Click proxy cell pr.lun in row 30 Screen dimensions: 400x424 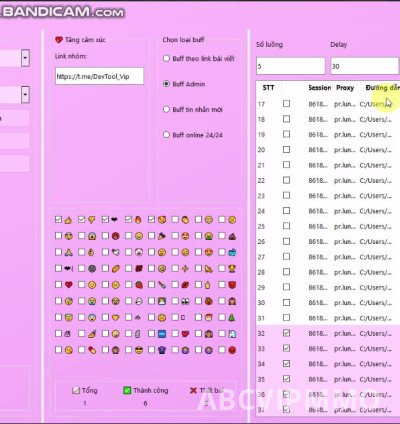(345, 303)
